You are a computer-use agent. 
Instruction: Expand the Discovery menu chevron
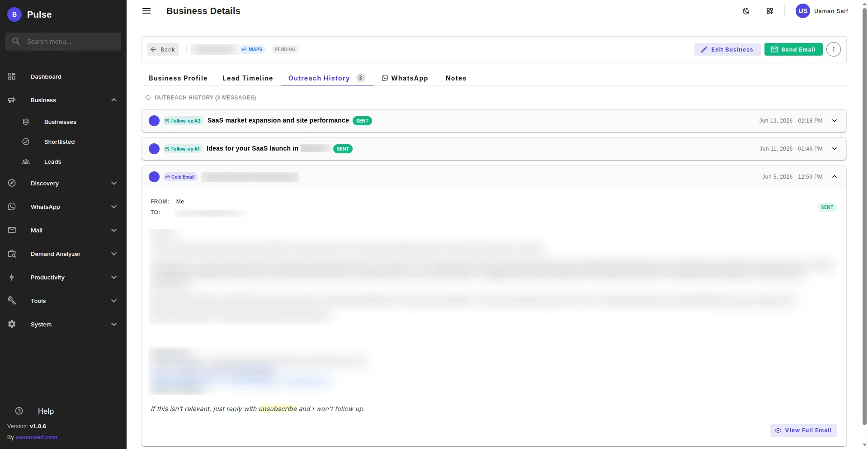(114, 183)
